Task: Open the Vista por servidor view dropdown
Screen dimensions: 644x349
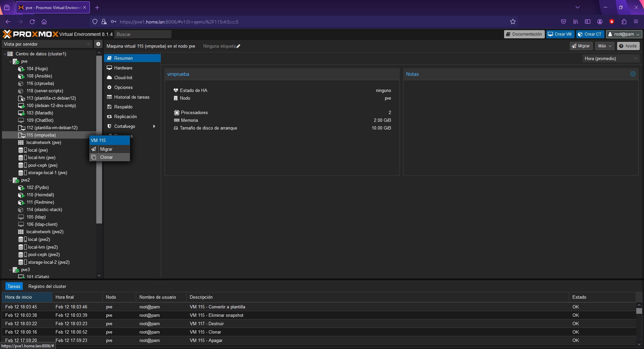Action: [x=47, y=44]
